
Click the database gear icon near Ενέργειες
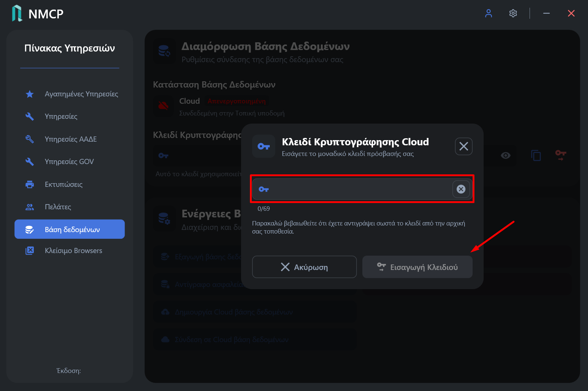[164, 218]
